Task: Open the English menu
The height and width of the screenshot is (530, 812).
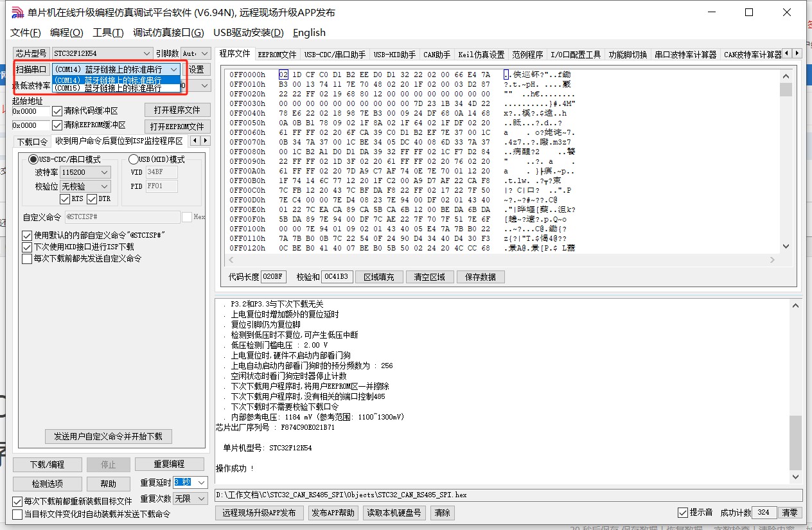Action: 309,33
